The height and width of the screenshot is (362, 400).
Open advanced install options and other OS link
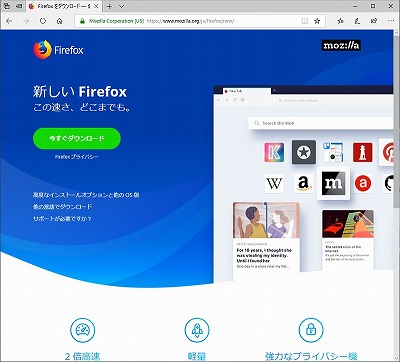point(86,195)
